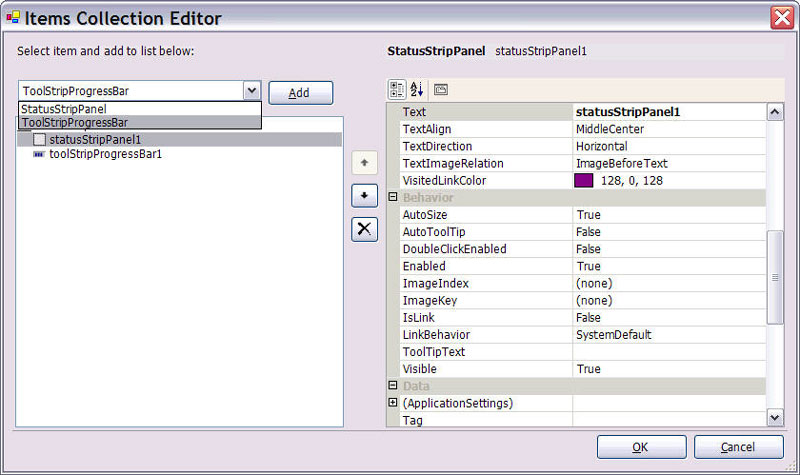The image size is (800, 475).
Task: Open the item type combo box arrow
Action: click(x=252, y=91)
